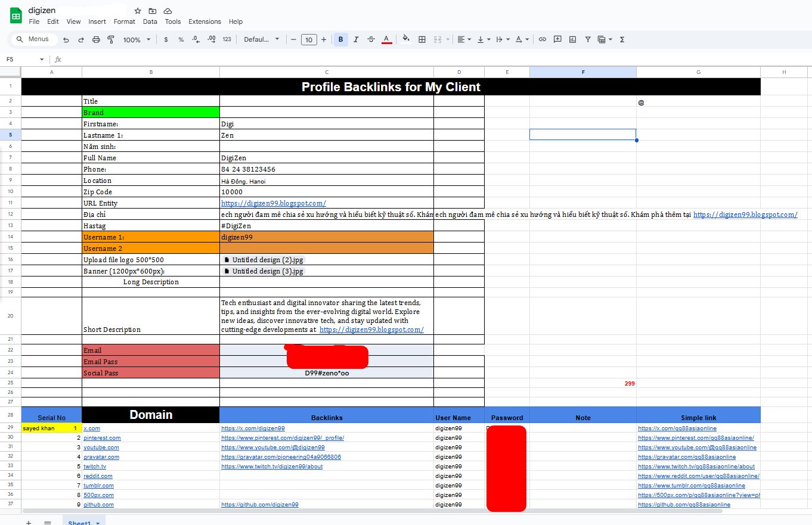Viewport: 812px width, 525px height.
Task: Select the paint format tool
Action: 111,40
